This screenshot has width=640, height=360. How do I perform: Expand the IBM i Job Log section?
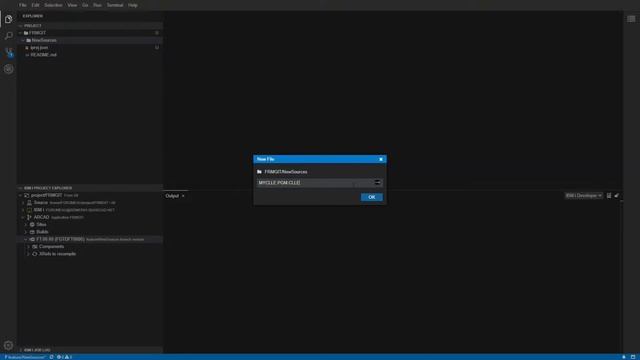coord(90,350)
